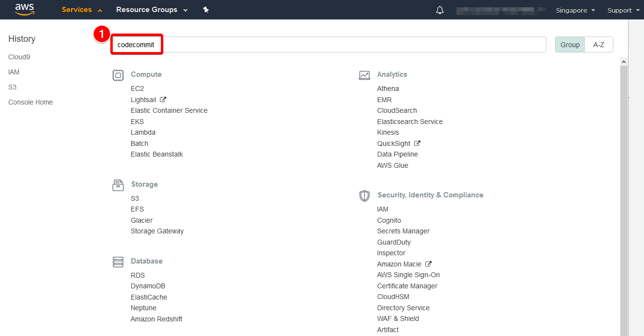
Task: Open Elastic Container Service
Action: [x=169, y=110]
